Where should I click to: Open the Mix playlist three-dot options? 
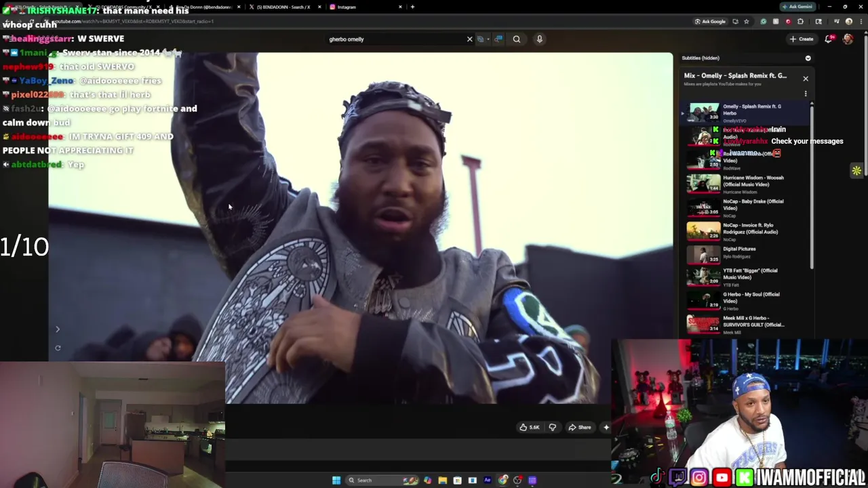click(x=806, y=94)
